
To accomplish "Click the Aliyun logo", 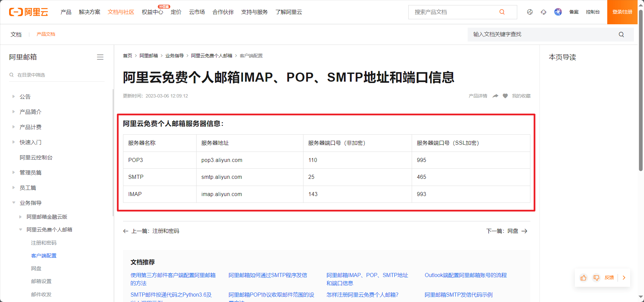I will 29,12.
